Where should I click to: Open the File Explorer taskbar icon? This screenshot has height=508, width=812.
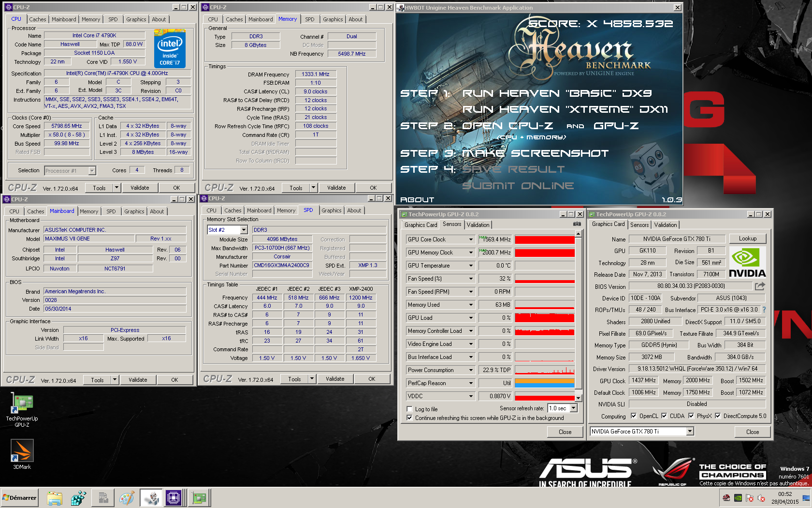(x=55, y=498)
